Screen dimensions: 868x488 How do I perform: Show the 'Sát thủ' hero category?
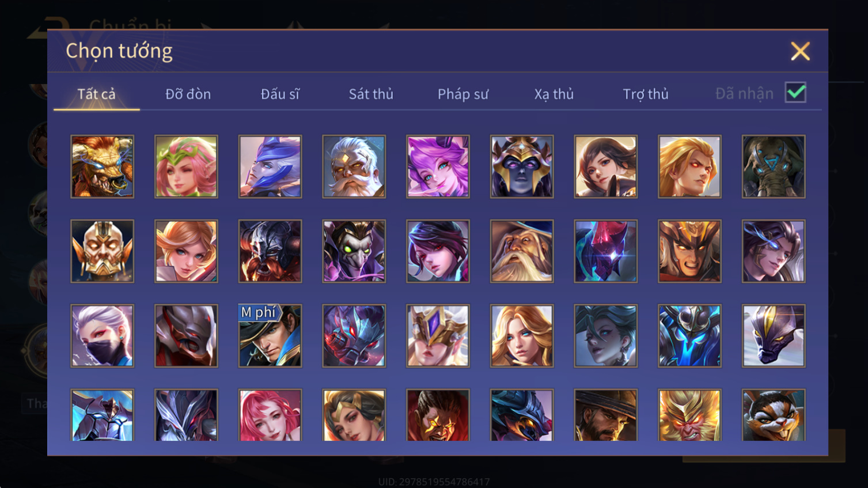371,94
